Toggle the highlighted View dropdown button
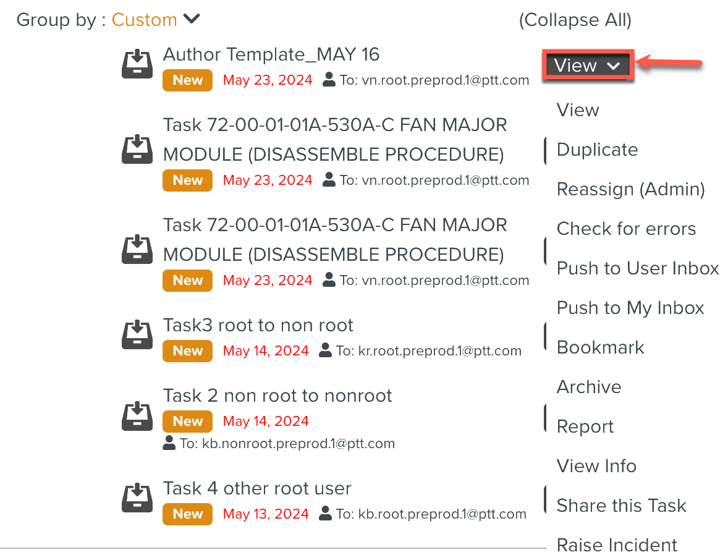728x560 pixels. click(x=586, y=65)
